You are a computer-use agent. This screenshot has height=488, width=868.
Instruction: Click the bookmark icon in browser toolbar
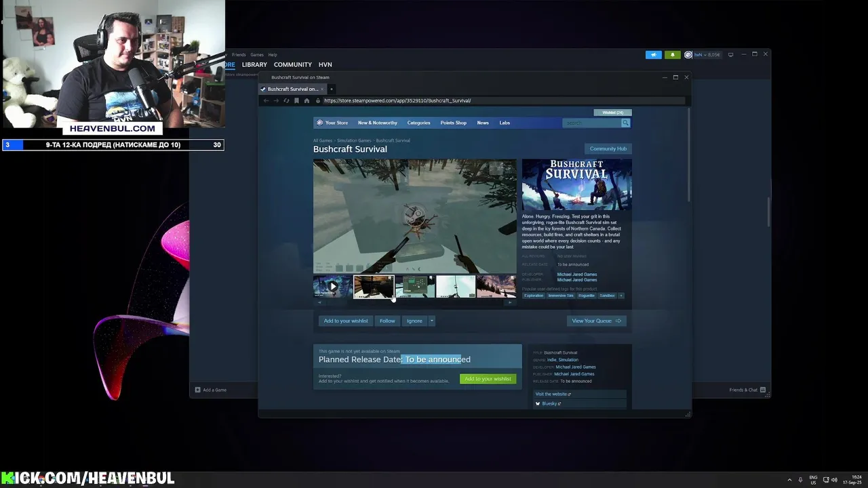(x=296, y=100)
